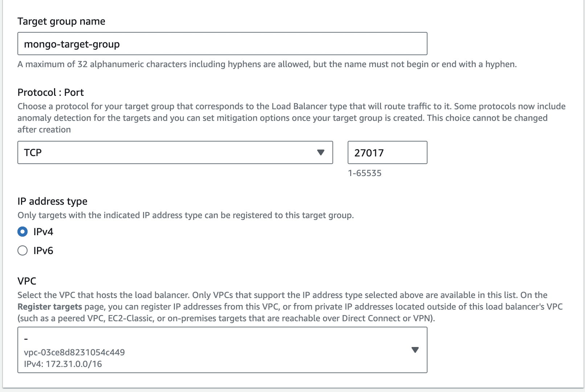Viewport: 585px width, 392px height.
Task: Click the Target group name input field
Action: click(222, 44)
